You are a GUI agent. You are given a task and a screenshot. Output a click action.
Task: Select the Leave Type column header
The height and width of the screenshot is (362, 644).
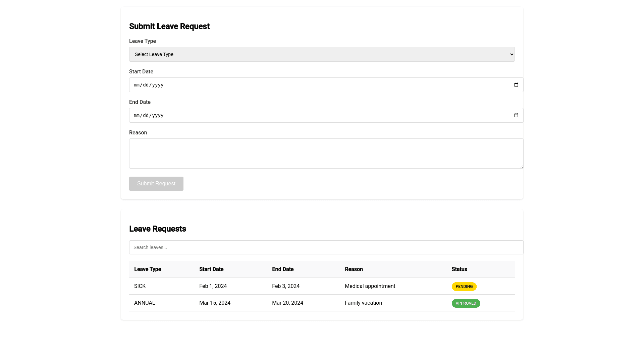tap(147, 269)
